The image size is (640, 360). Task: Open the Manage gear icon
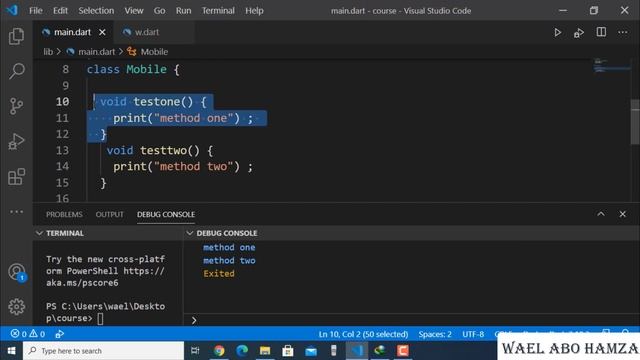click(16, 307)
